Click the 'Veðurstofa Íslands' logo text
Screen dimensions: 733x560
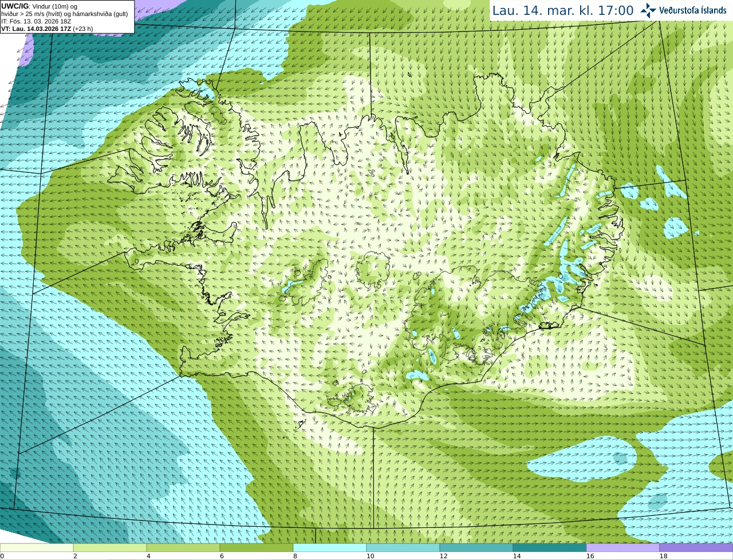coord(693,10)
